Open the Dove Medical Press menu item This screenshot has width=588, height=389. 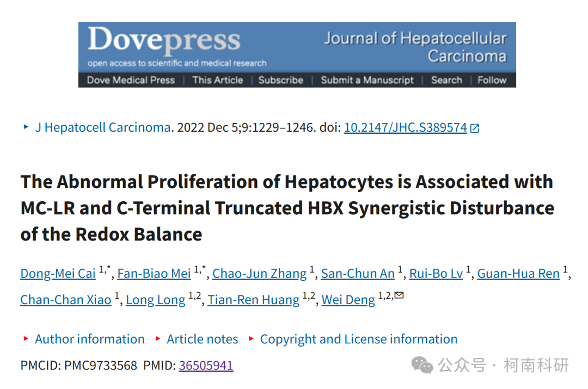coord(131,80)
